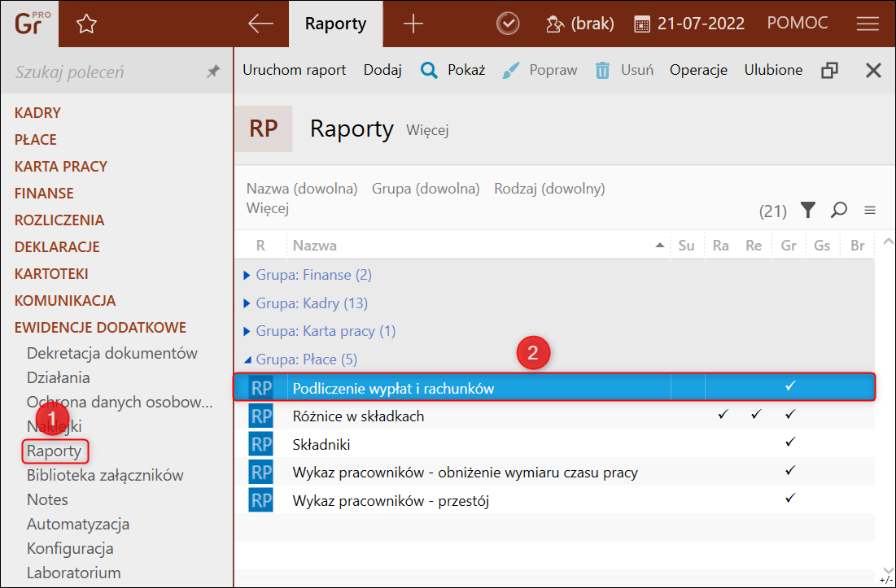Open the Operacje menu
The width and height of the screenshot is (896, 588).
point(698,70)
